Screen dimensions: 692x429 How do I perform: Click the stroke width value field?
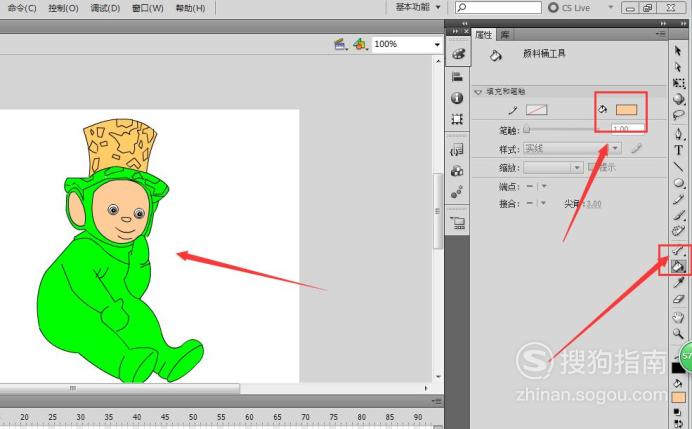point(628,129)
